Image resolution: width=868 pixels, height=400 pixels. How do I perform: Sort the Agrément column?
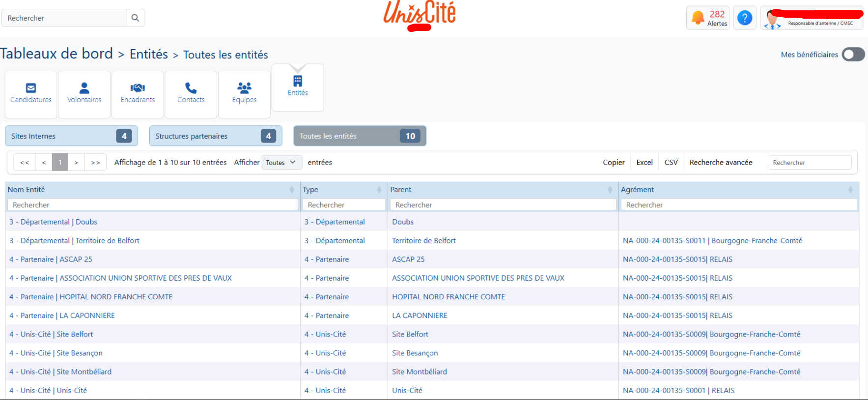pos(850,190)
